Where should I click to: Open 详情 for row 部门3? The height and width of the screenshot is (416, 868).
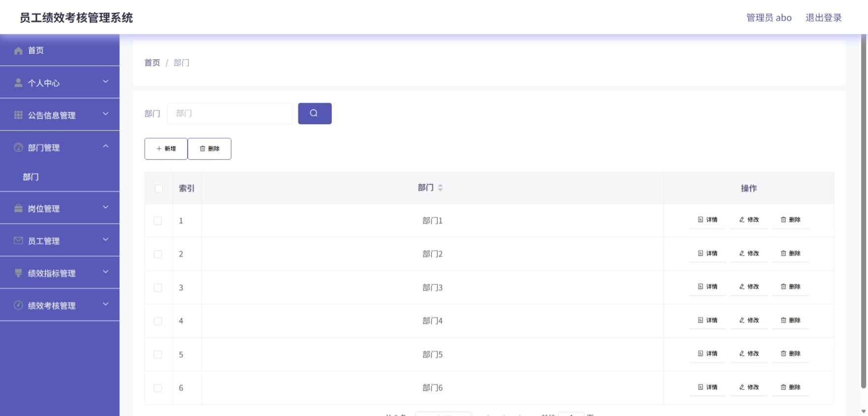pos(707,286)
